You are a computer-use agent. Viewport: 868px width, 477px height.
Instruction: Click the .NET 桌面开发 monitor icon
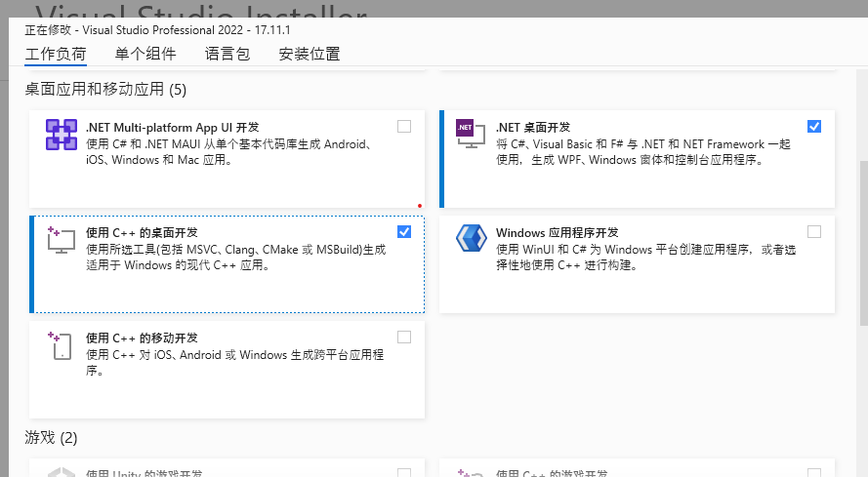point(470,134)
